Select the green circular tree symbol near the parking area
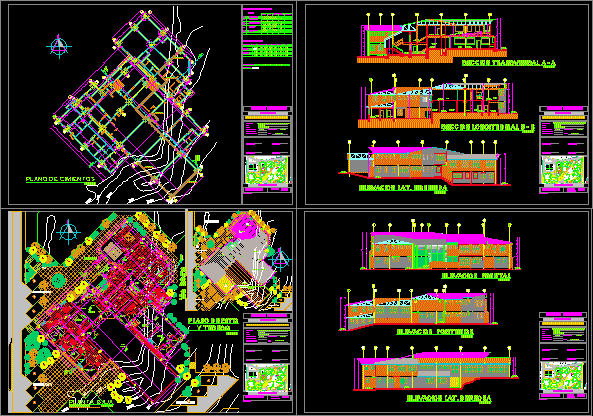The width and height of the screenshot is (593, 416). point(57,281)
